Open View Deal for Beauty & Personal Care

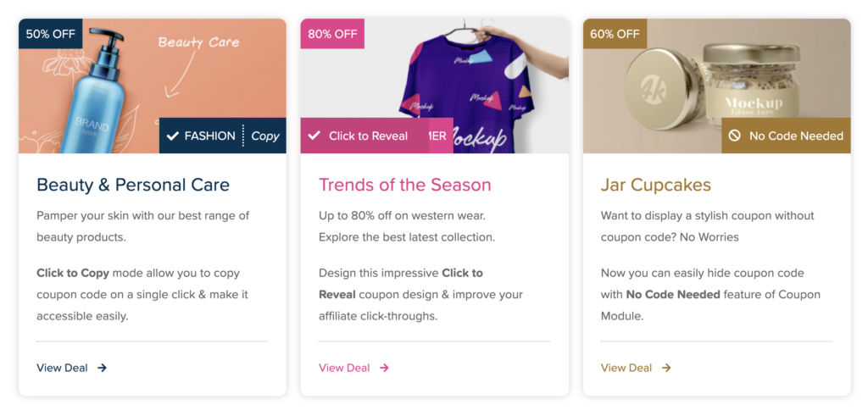(x=62, y=368)
